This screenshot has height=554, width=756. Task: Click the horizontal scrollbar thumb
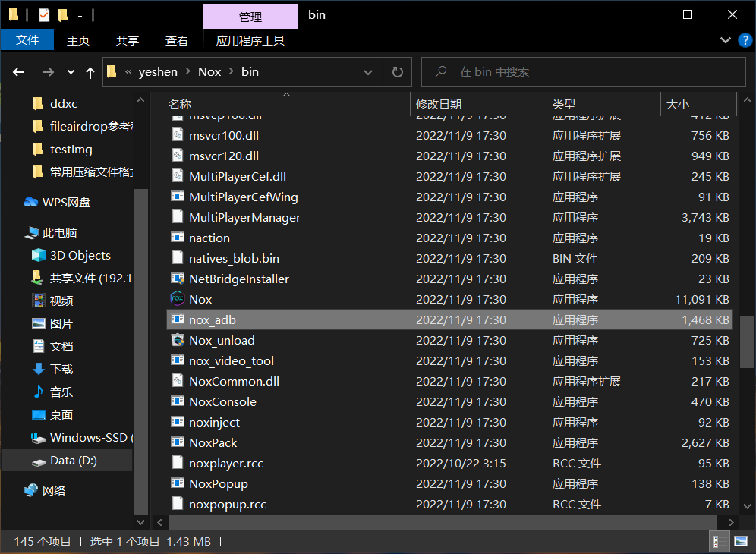coord(442,522)
